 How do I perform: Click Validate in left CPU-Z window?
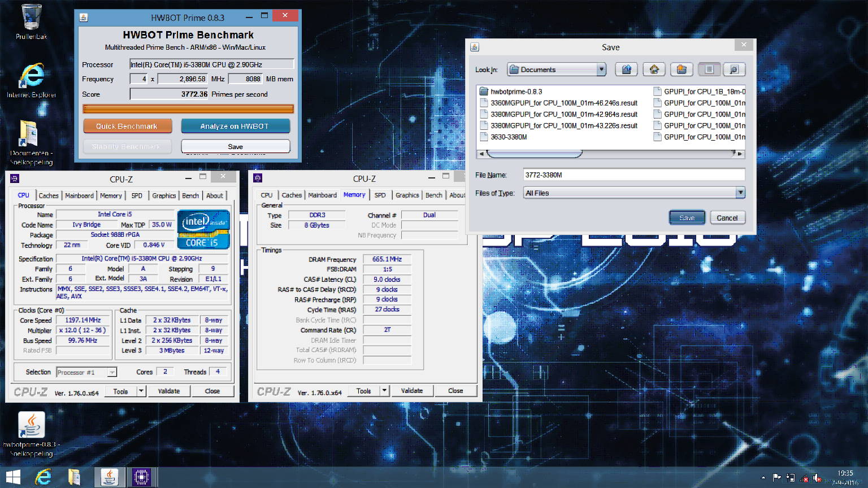click(169, 391)
